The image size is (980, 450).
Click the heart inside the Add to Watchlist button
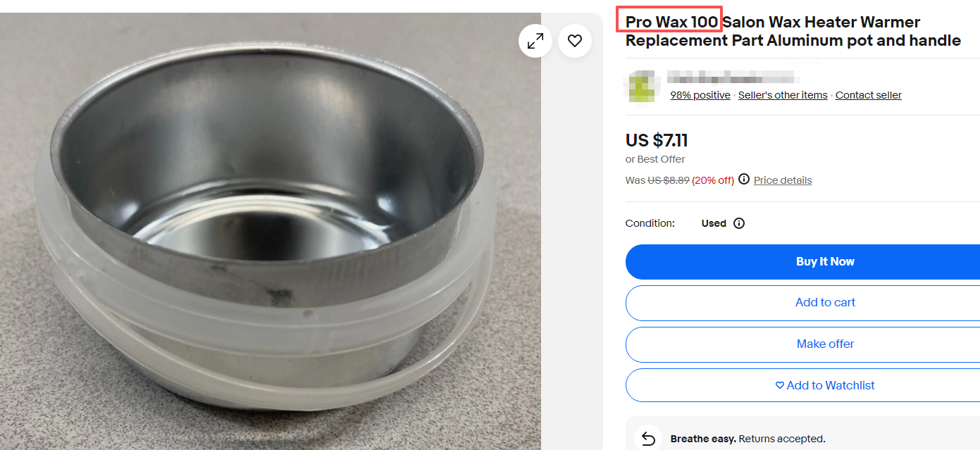tap(780, 385)
